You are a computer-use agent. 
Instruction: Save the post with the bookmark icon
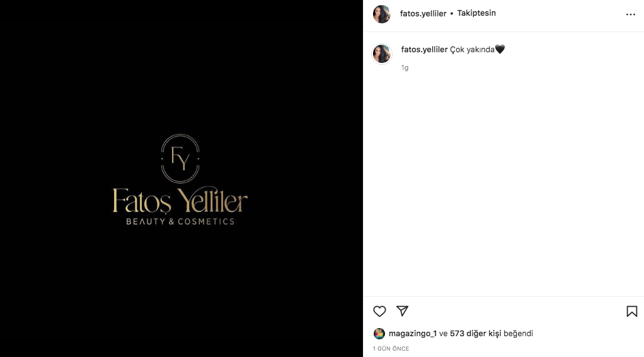tap(631, 311)
